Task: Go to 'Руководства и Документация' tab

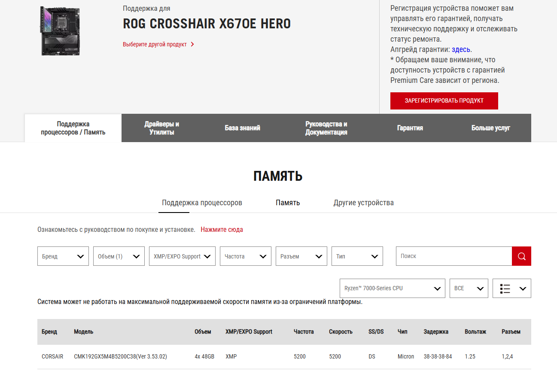Action: click(326, 128)
